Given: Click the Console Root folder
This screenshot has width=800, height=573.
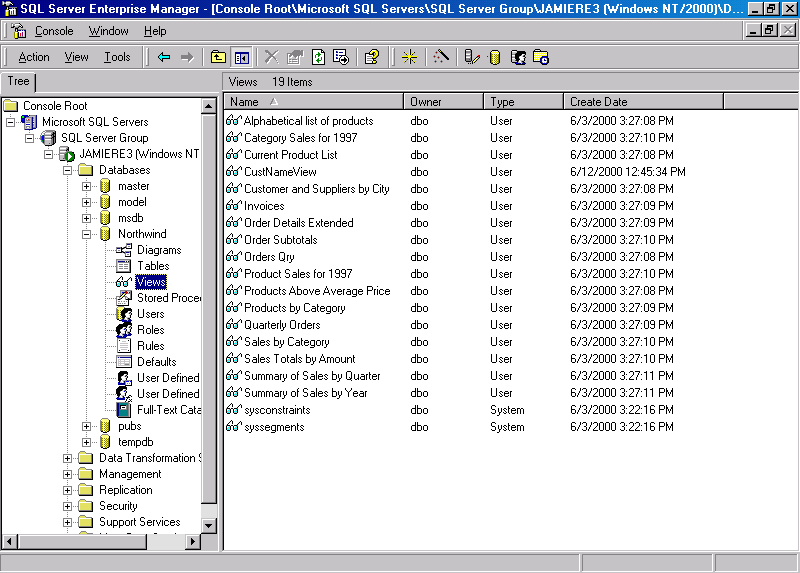Looking at the screenshot, I should tap(55, 106).
